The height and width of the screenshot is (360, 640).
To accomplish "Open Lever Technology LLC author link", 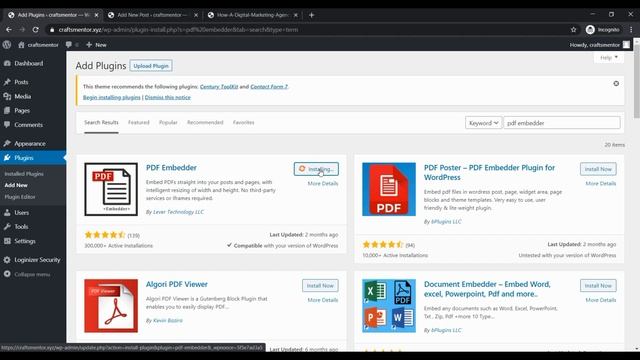I will (x=178, y=212).
